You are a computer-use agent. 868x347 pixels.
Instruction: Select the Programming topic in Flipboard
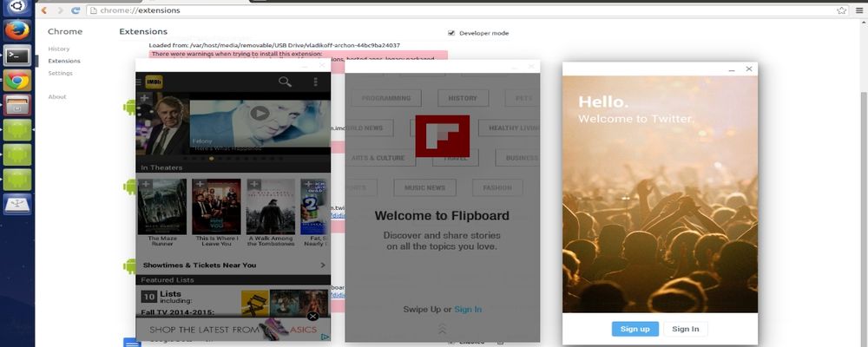pyautogui.click(x=386, y=98)
